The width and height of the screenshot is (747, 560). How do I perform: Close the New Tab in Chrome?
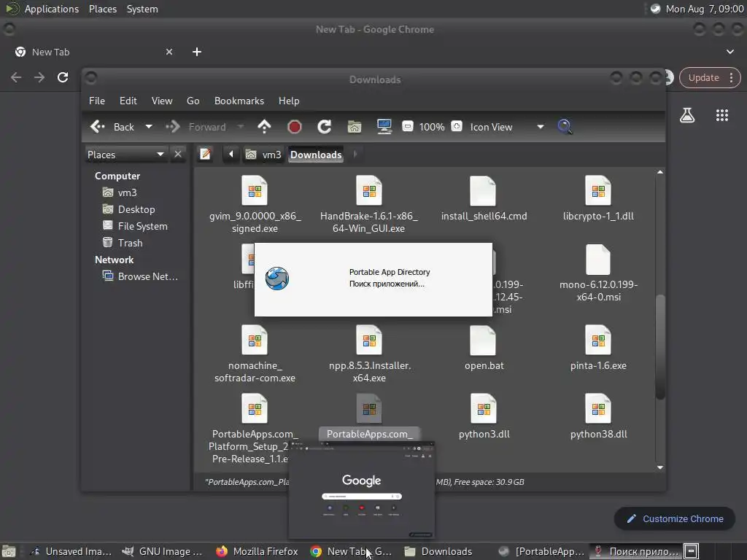(x=169, y=52)
